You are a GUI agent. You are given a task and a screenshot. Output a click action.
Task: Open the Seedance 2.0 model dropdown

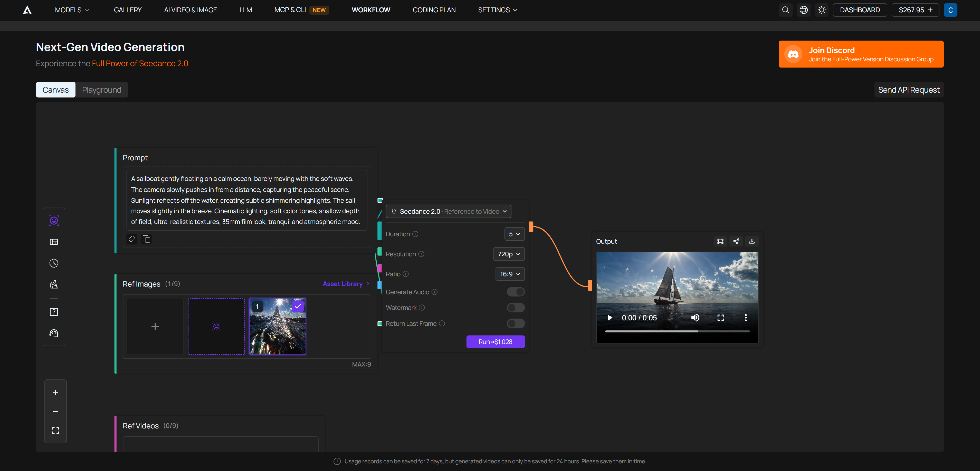448,211
